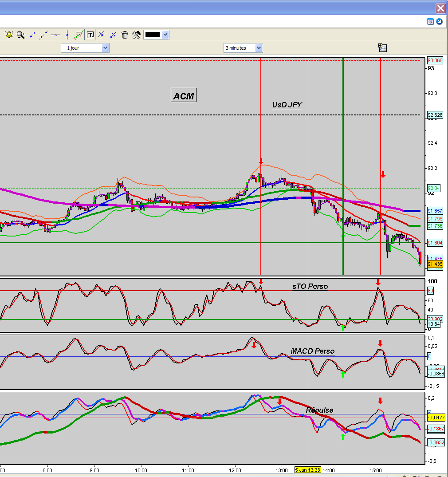Click the 92,04 green price tag

click(x=433, y=188)
